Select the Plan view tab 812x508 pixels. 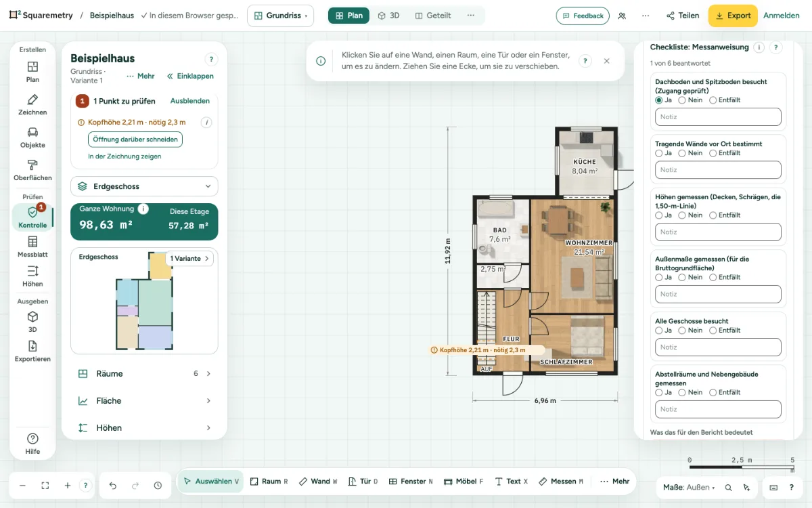(x=349, y=16)
